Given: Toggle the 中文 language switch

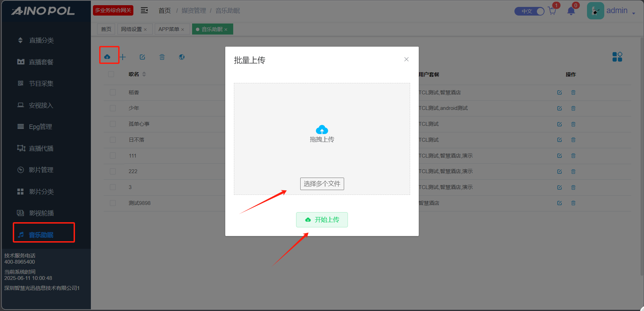Looking at the screenshot, I should (x=529, y=11).
